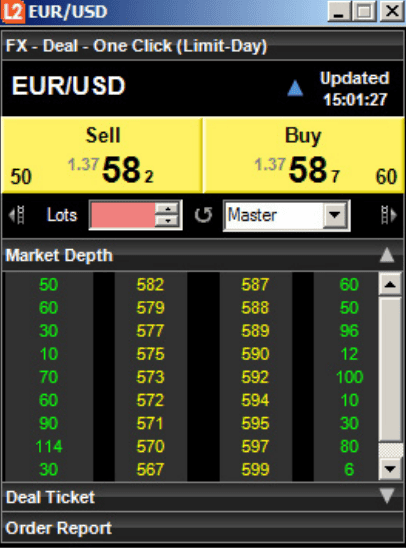
Task: Click the market depth scrollbar up arrow
Action: (x=390, y=284)
